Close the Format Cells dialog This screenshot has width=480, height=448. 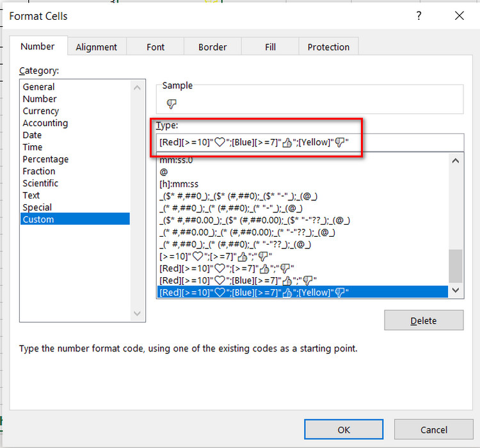[458, 16]
